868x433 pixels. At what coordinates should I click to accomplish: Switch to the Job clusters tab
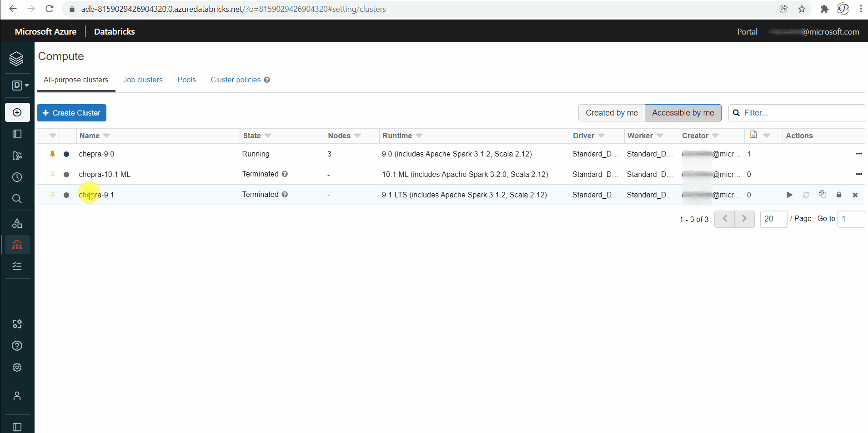coord(143,80)
